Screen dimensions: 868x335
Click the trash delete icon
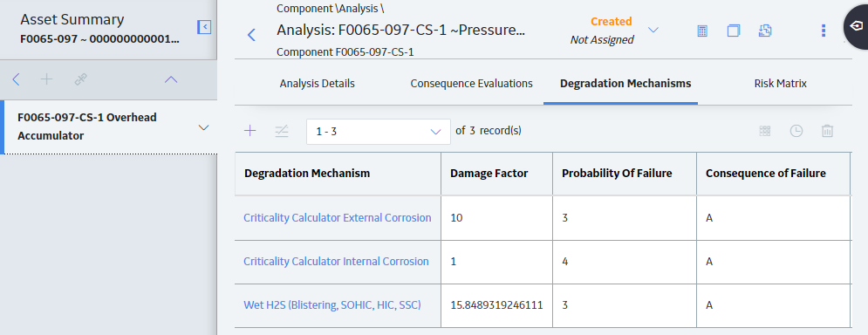[x=828, y=131]
